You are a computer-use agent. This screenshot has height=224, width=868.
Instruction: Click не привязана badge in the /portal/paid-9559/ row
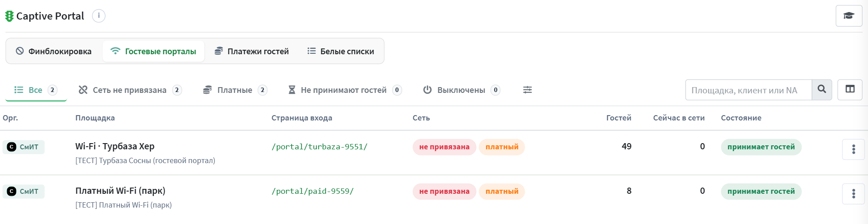click(444, 191)
